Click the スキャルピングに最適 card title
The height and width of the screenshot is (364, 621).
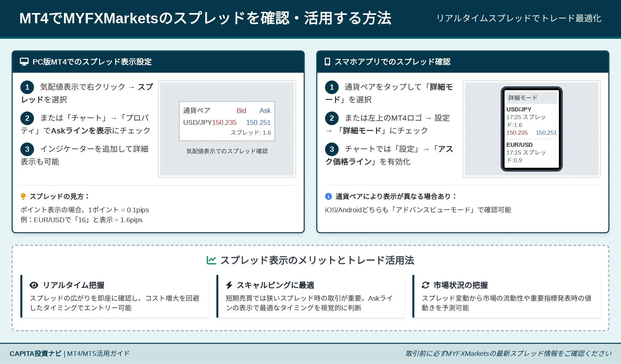point(275,285)
